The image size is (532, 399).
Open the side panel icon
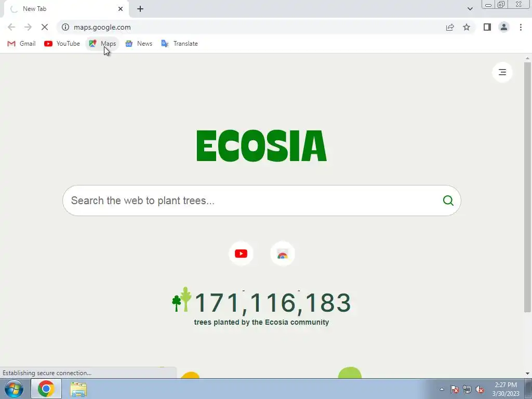point(487,27)
